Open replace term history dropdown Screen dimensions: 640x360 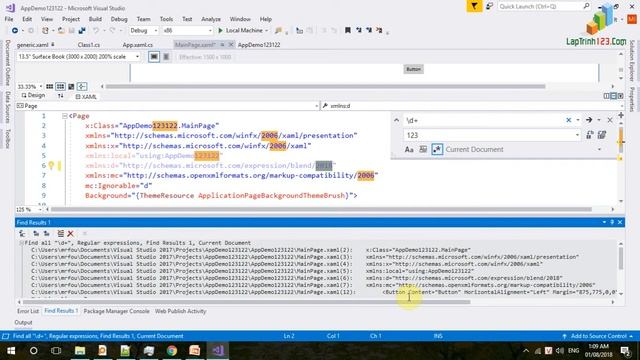click(577, 135)
